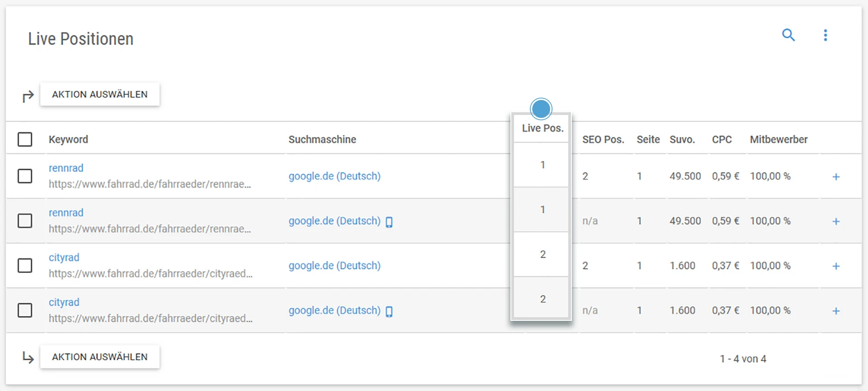Click the plus icon in last cityrad (mobile) row
Screen dimensions: 868x391
coord(836,311)
